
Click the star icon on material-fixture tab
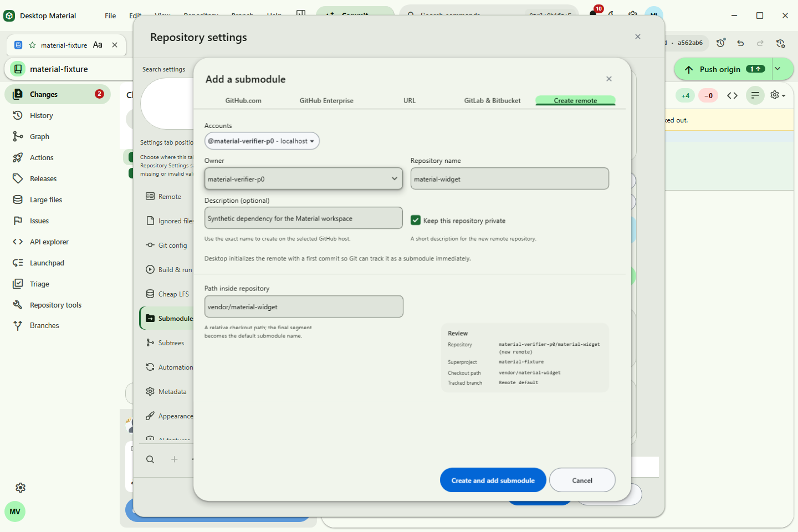pos(33,45)
